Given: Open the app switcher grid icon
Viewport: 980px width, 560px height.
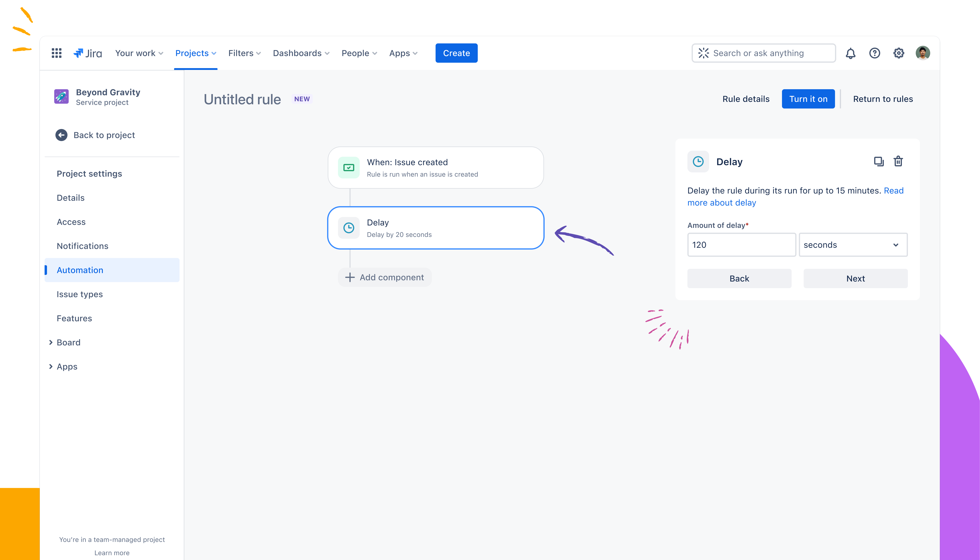Looking at the screenshot, I should (x=56, y=53).
